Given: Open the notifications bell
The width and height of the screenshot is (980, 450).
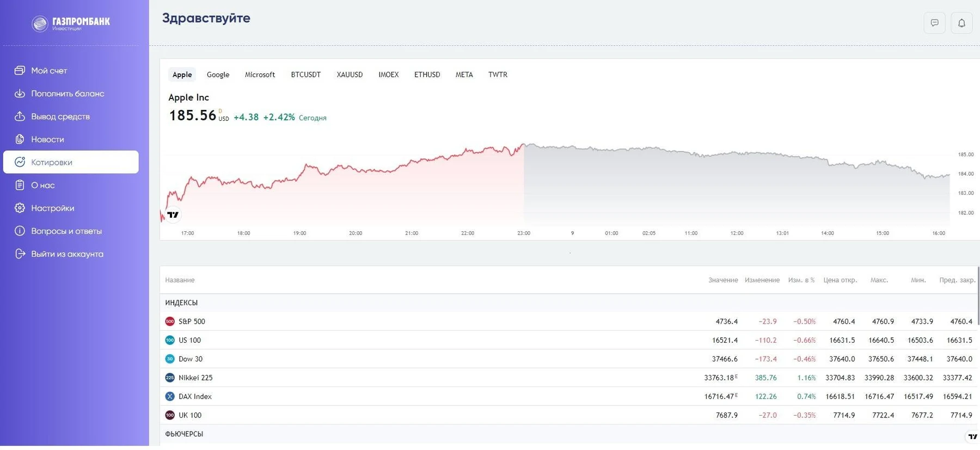Looking at the screenshot, I should tap(961, 23).
